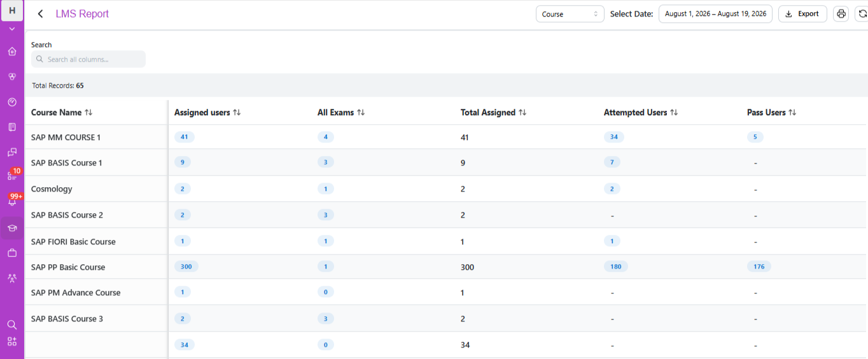Click assigned users badge 9 for SAP BASIS 1

pyautogui.click(x=182, y=162)
